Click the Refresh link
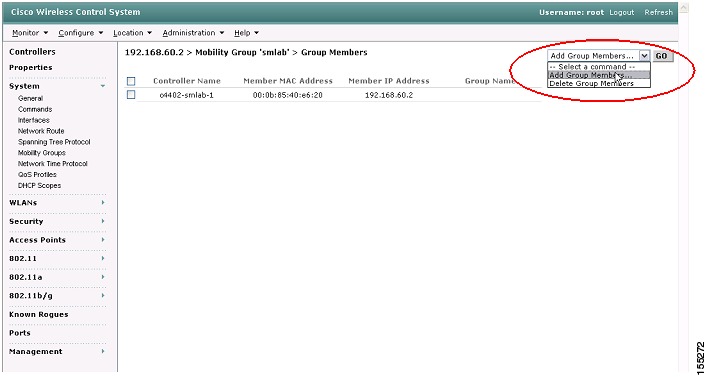This screenshot has height=377, width=708. point(658,13)
